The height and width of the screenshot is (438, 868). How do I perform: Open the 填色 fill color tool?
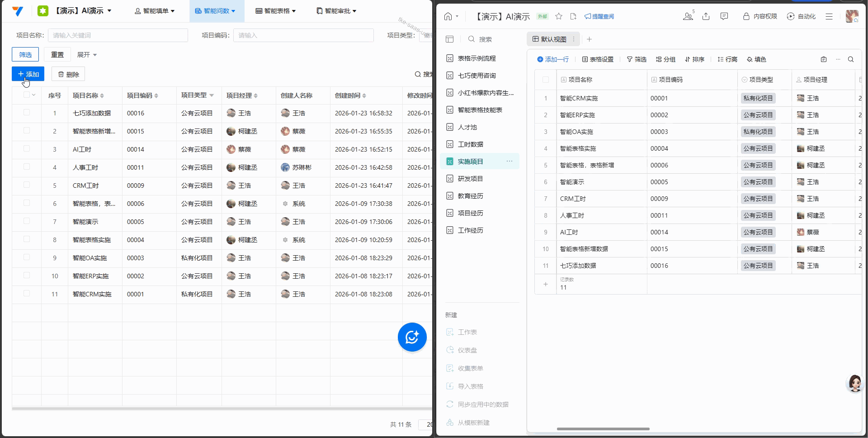click(757, 59)
